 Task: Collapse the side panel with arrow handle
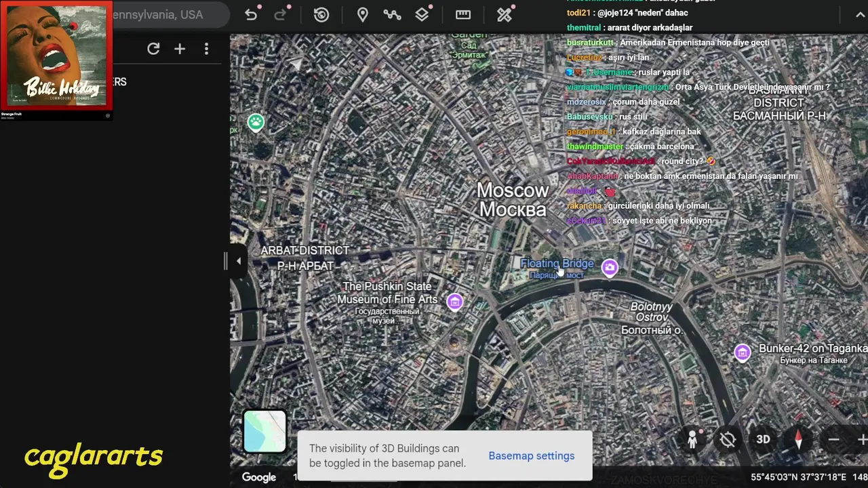[238, 261]
